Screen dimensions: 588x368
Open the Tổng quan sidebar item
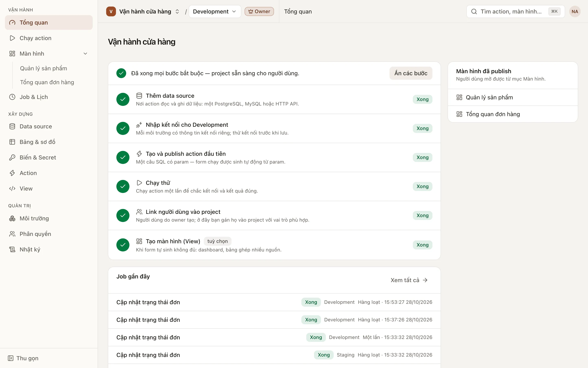coord(49,22)
